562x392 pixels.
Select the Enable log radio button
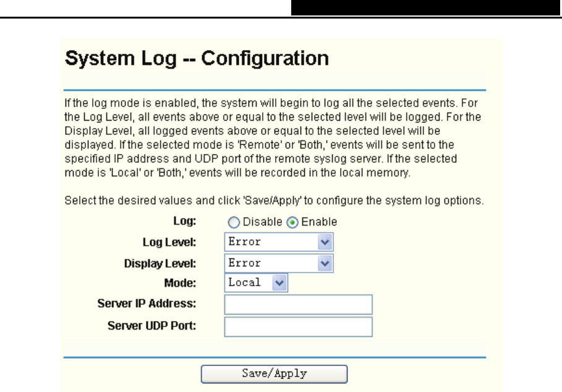tap(292, 223)
